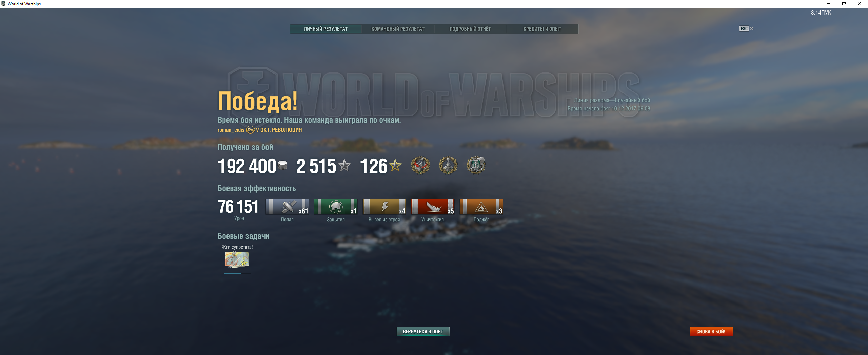Click the Вернуться в порт button
Viewport: 868px width, 355px height.
coord(423,331)
